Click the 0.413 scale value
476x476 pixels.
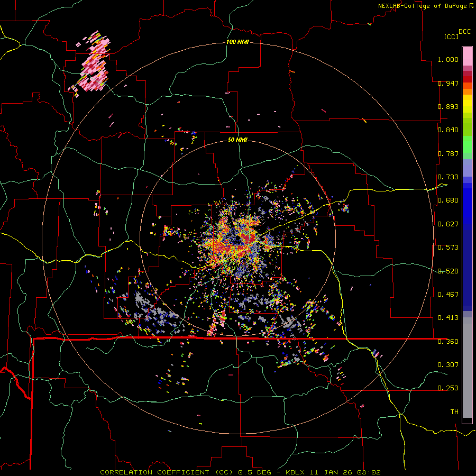(x=448, y=318)
